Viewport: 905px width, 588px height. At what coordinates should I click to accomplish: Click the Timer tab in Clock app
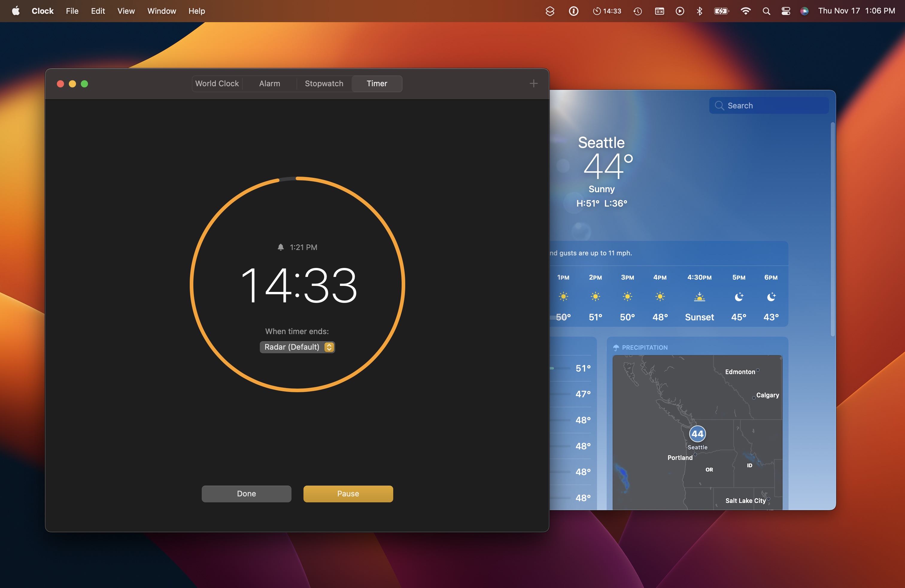tap(377, 83)
